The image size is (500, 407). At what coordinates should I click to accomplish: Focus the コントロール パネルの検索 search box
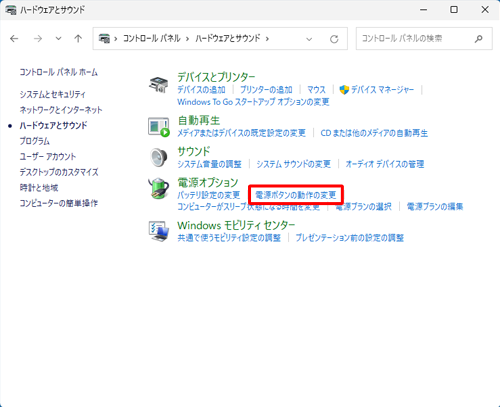point(424,39)
